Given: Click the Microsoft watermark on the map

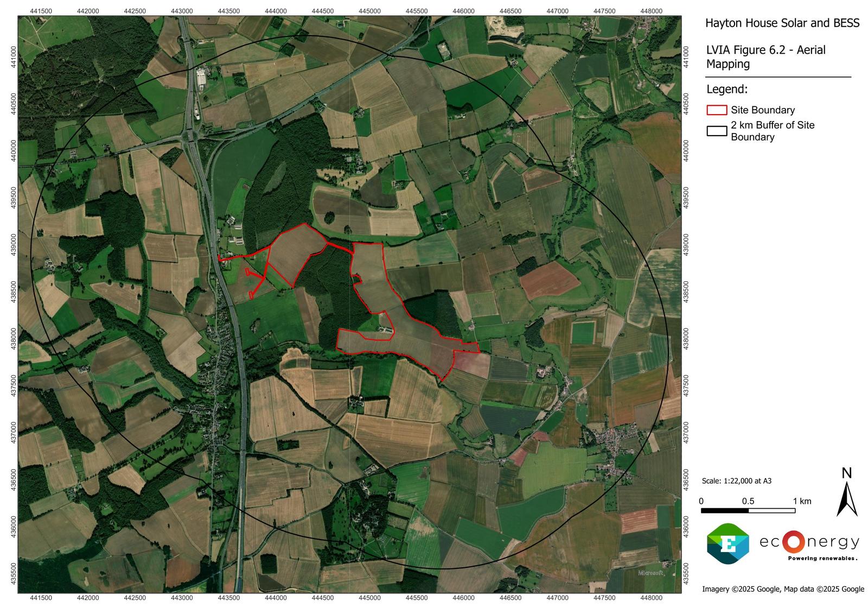Looking at the screenshot, I should pos(651,573).
